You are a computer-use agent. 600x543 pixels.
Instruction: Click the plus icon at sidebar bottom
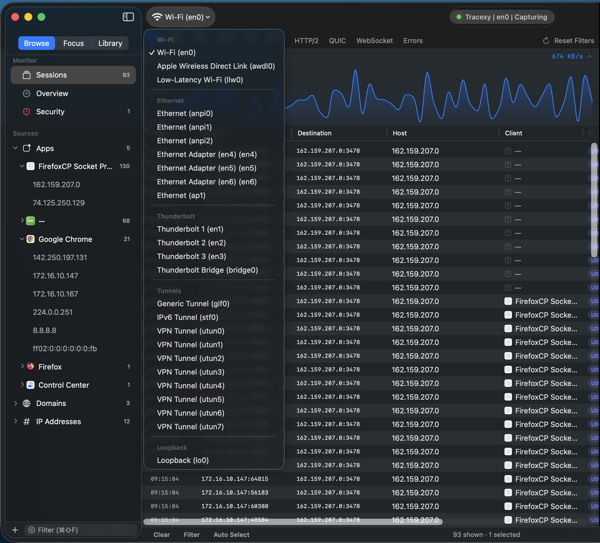click(x=15, y=530)
